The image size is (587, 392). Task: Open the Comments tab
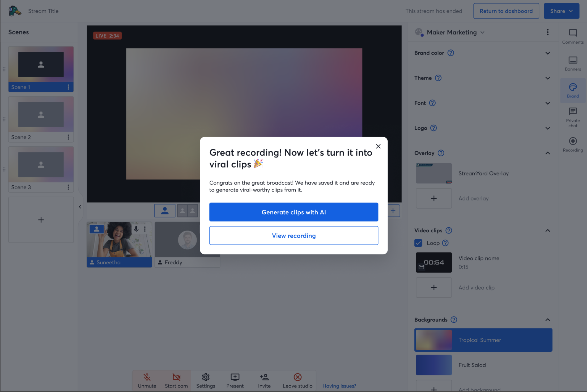click(x=573, y=36)
